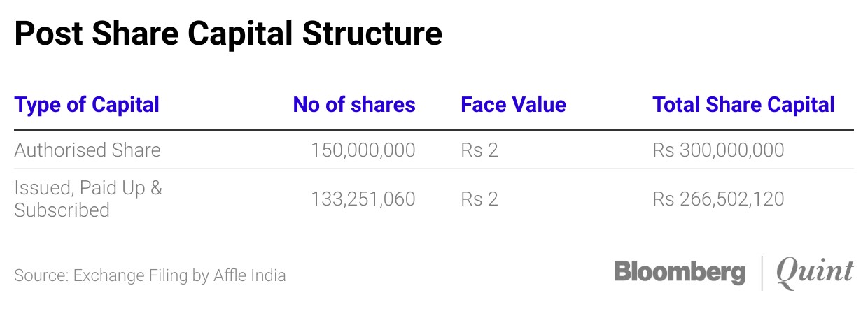Viewport: 868px width, 309px height.
Task: Click the thick line under the column headers
Action: [x=434, y=130]
